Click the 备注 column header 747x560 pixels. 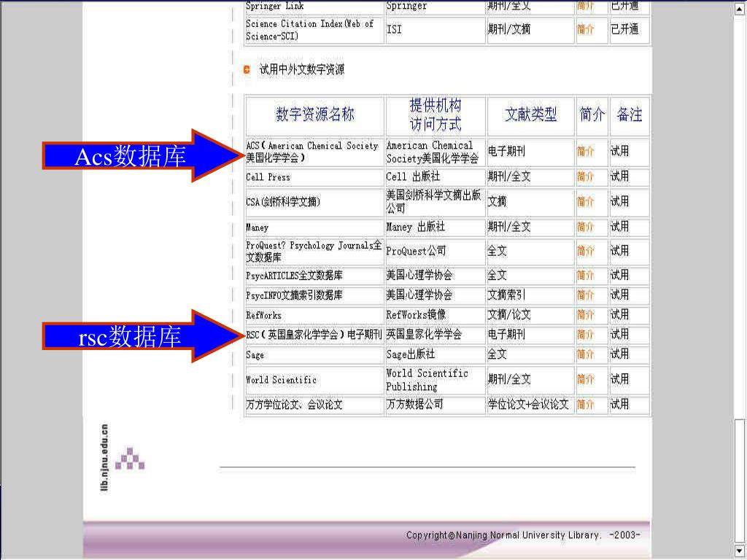tap(630, 114)
